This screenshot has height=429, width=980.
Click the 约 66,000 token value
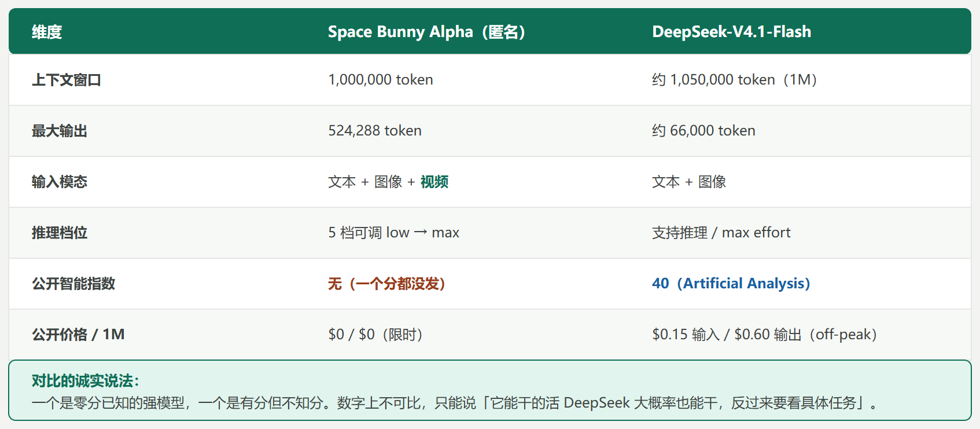pyautogui.click(x=703, y=131)
